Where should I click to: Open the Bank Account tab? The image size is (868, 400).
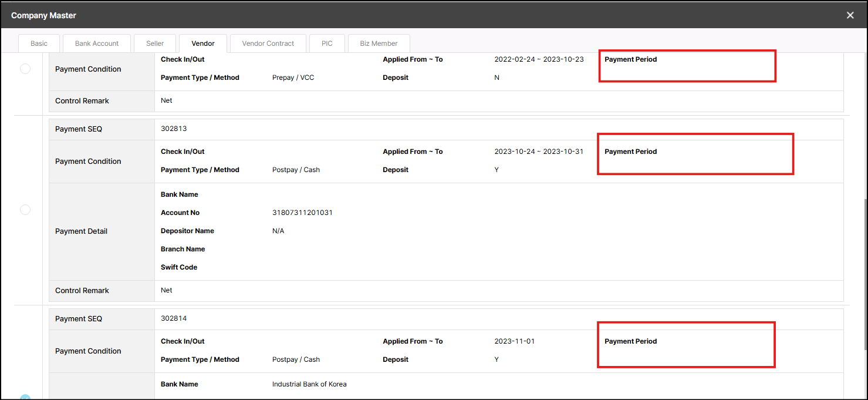pos(97,43)
